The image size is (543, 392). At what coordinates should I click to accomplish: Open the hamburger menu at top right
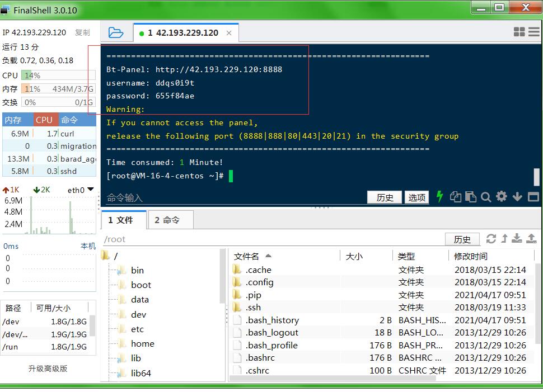(533, 32)
